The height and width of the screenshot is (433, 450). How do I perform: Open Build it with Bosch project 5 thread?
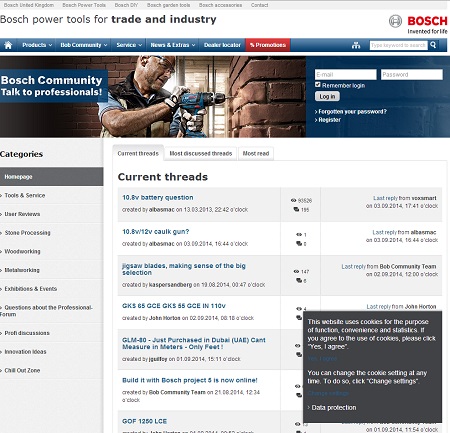190,380
